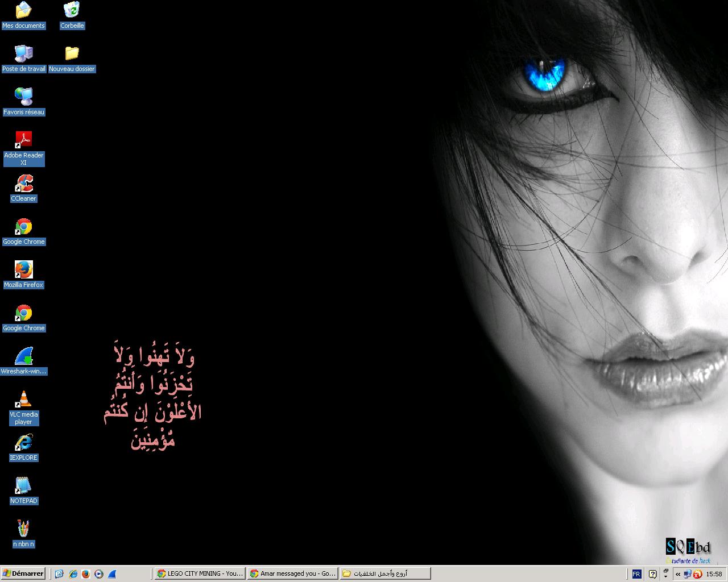
Task: Switch to 'Amar messaged you' Chrome window
Action: point(293,574)
